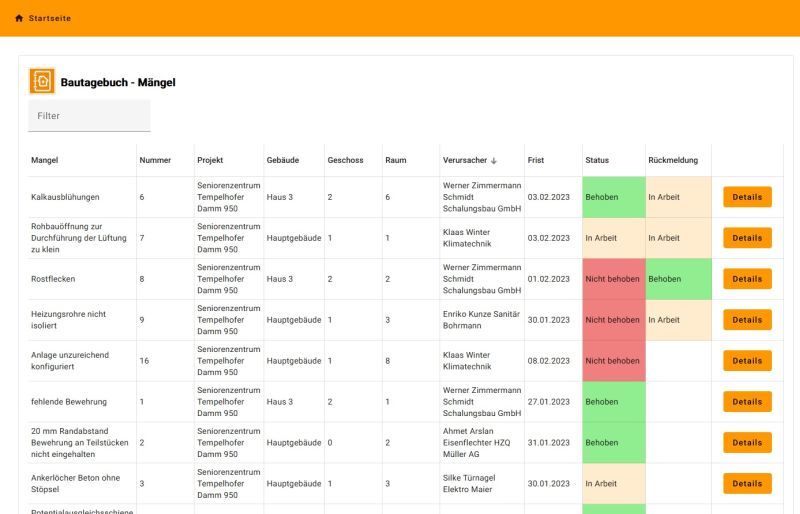Click the sort arrow next to Verursacher
800x514 pixels.
tap(493, 161)
